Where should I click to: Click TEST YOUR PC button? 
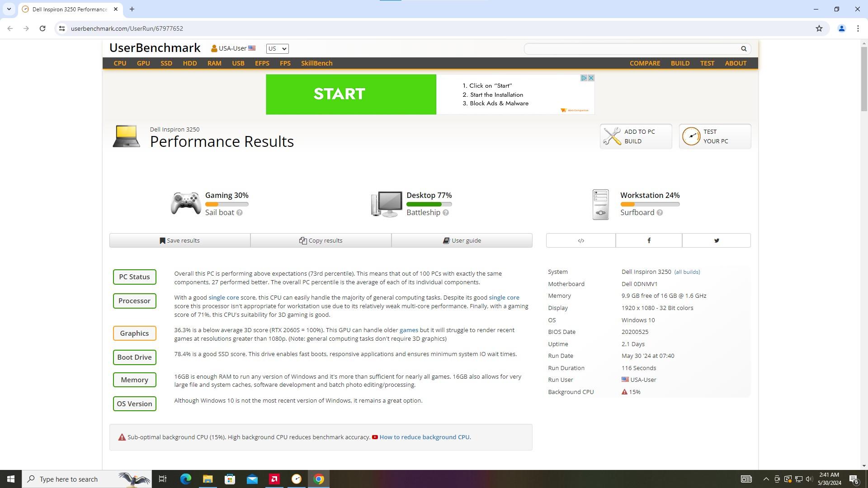click(715, 136)
